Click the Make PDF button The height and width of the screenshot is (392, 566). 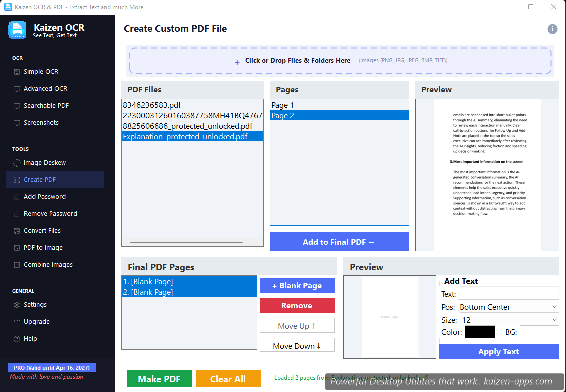click(x=159, y=378)
